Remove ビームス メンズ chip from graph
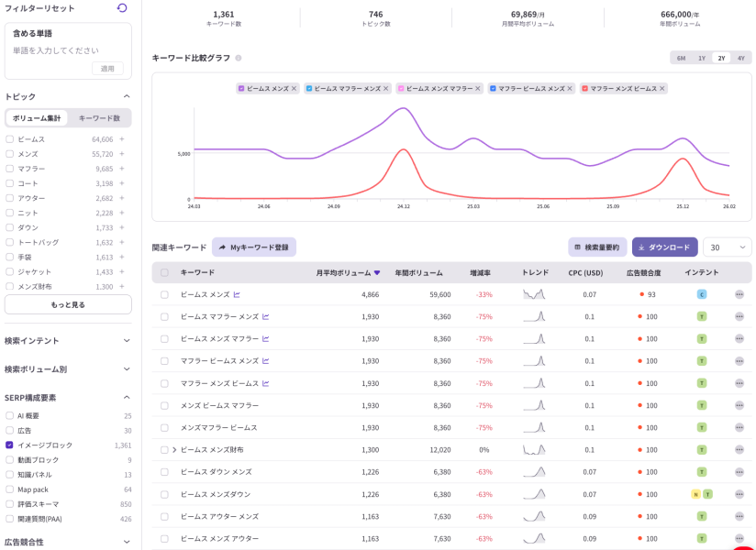The height and width of the screenshot is (550, 756). [x=294, y=89]
